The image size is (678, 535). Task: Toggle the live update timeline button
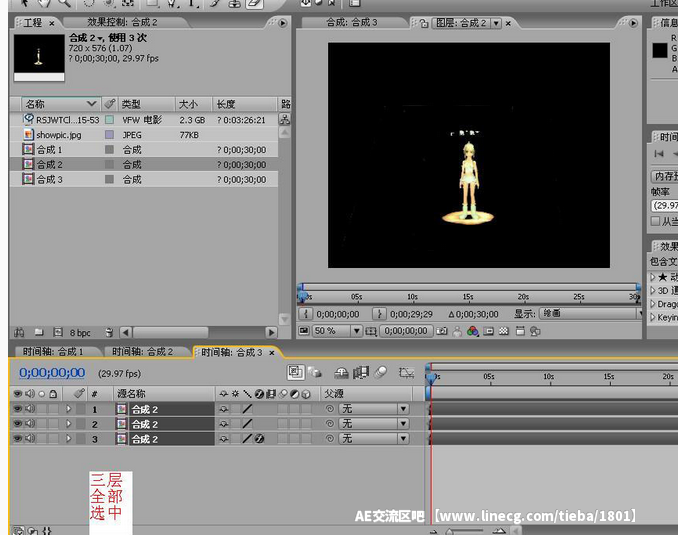click(296, 372)
